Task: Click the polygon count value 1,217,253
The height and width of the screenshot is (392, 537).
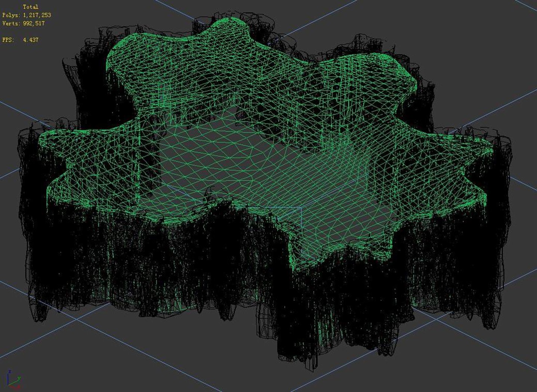Action: click(37, 15)
